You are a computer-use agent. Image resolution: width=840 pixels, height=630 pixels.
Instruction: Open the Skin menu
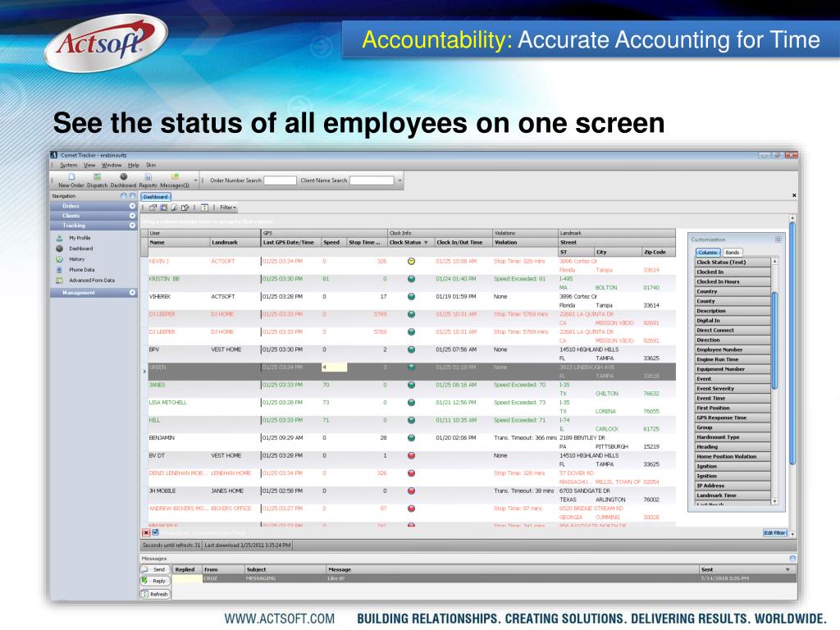coord(151,165)
